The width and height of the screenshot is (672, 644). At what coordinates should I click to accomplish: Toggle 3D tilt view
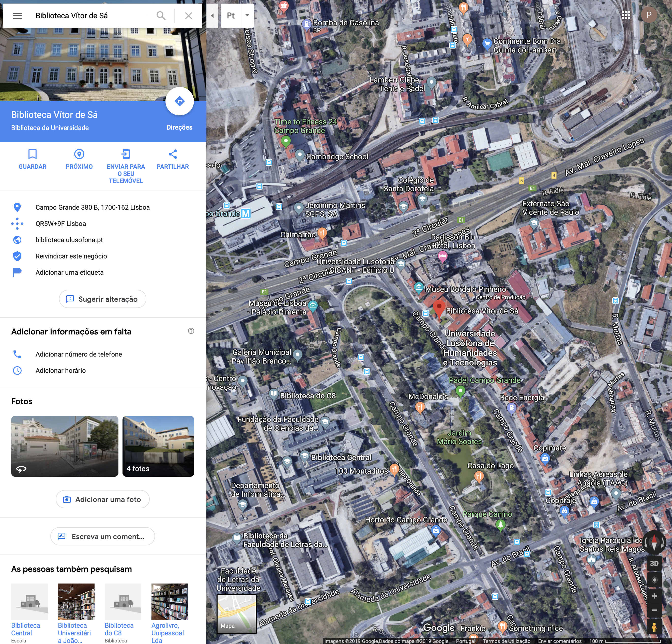[654, 563]
